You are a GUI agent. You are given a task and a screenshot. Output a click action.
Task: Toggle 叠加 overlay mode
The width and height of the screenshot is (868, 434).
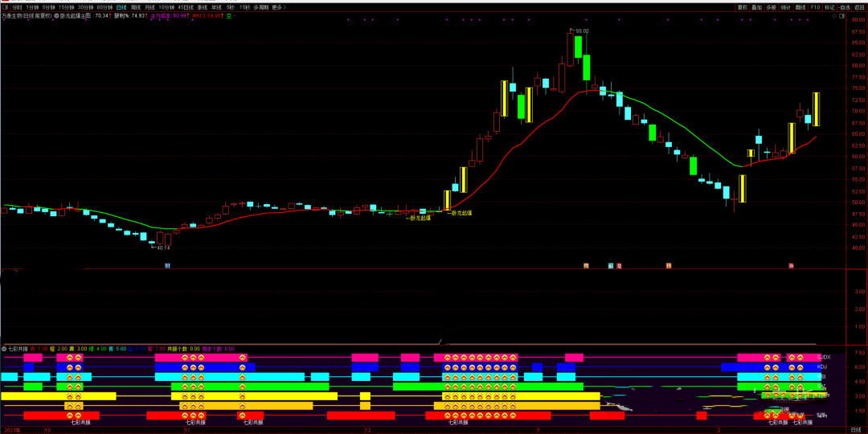756,7
